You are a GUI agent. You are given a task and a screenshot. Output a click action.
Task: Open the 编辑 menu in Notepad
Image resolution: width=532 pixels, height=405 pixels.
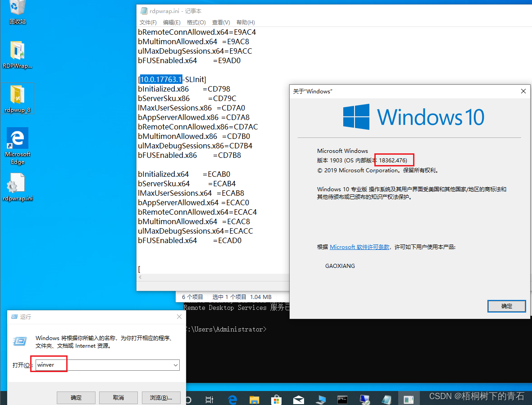click(172, 22)
